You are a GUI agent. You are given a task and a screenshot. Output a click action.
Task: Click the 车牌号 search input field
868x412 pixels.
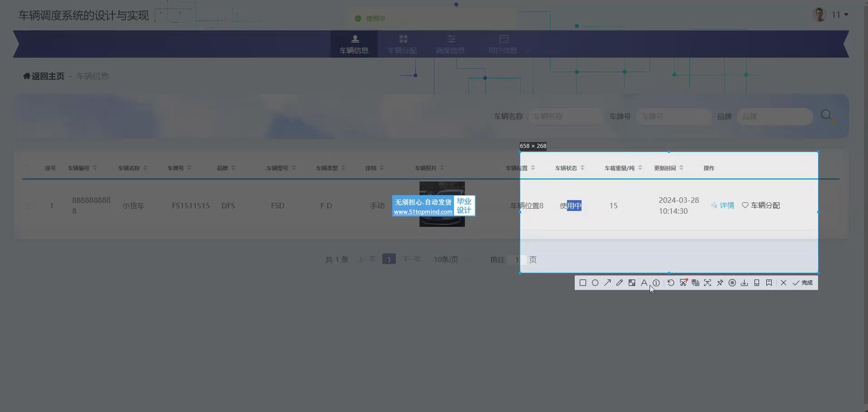(674, 117)
